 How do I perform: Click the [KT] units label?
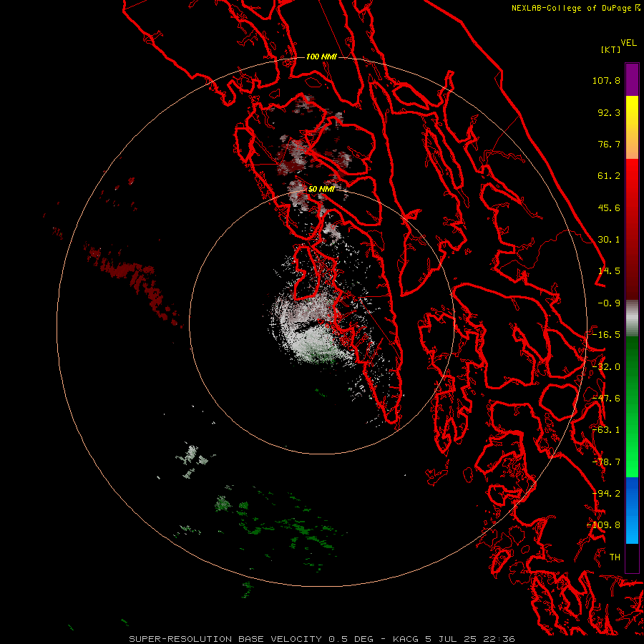click(610, 49)
